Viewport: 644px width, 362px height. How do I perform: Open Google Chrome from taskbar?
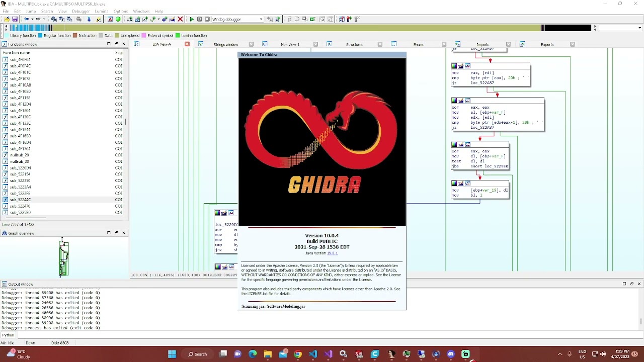[x=298, y=354]
